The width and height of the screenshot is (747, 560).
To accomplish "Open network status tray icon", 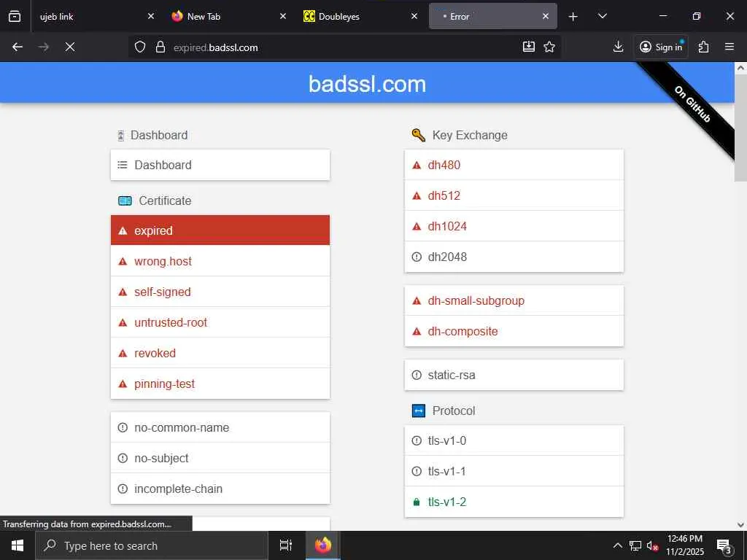I will tap(635, 545).
